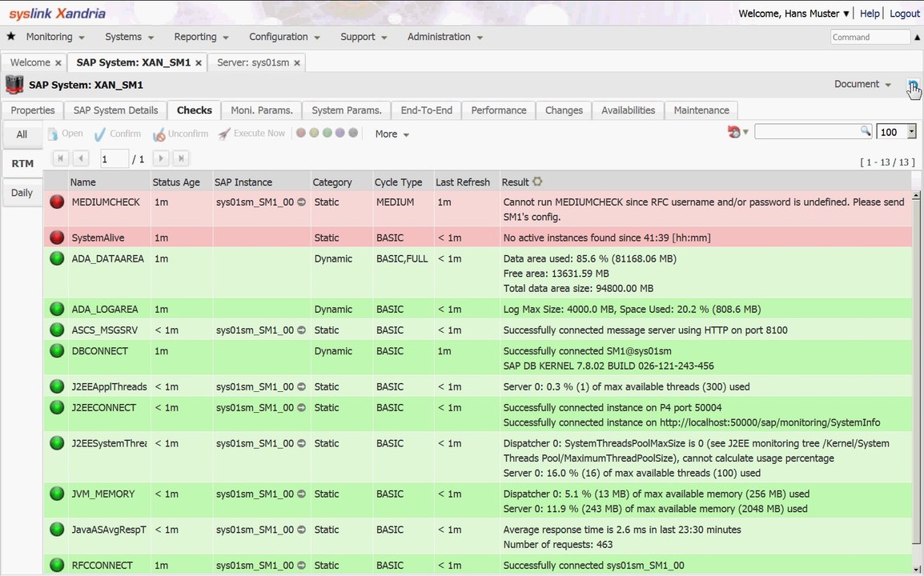Switch to the Performance tab
924x576 pixels.
pyautogui.click(x=499, y=110)
